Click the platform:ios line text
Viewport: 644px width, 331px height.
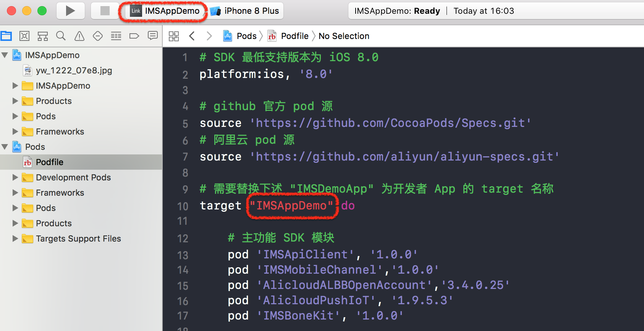(x=266, y=74)
